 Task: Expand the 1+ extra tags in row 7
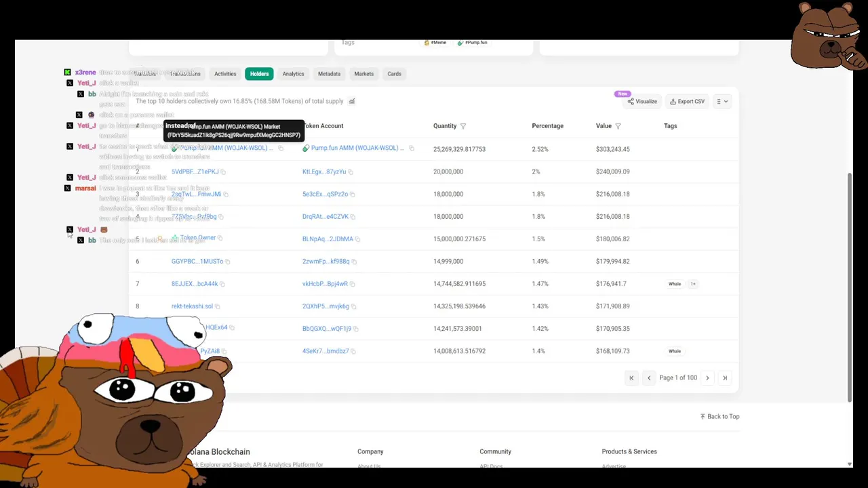pyautogui.click(x=692, y=284)
